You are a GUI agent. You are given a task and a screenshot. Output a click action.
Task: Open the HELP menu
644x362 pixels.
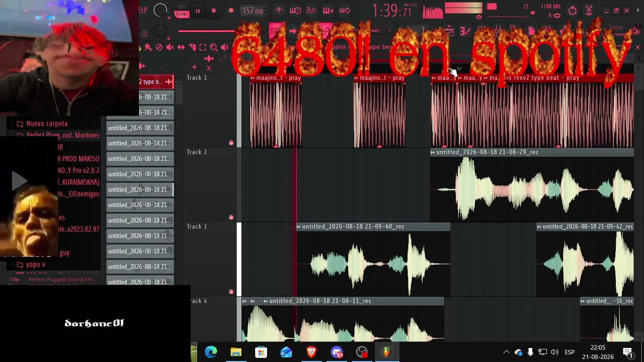143,11
